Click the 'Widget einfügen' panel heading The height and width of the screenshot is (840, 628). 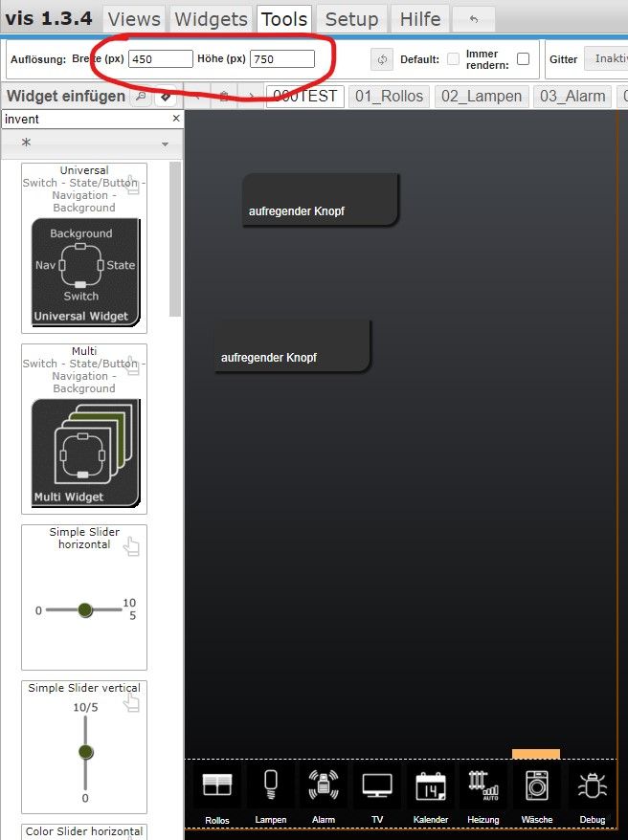point(66,97)
